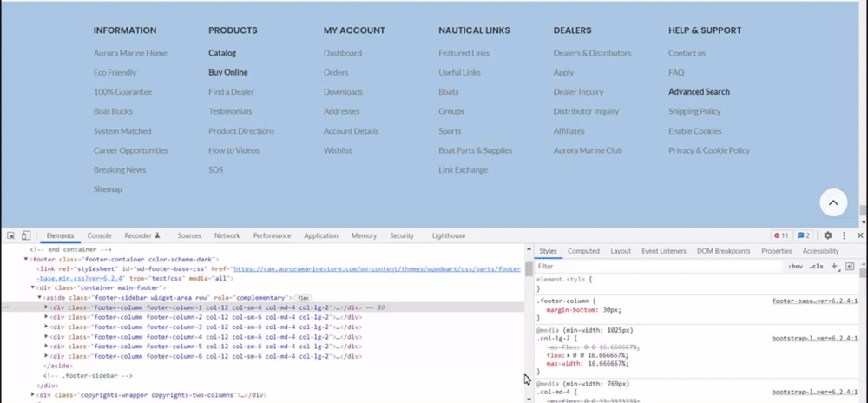Click the Sitemap footer link
This screenshot has height=403, width=868.
coord(108,189)
